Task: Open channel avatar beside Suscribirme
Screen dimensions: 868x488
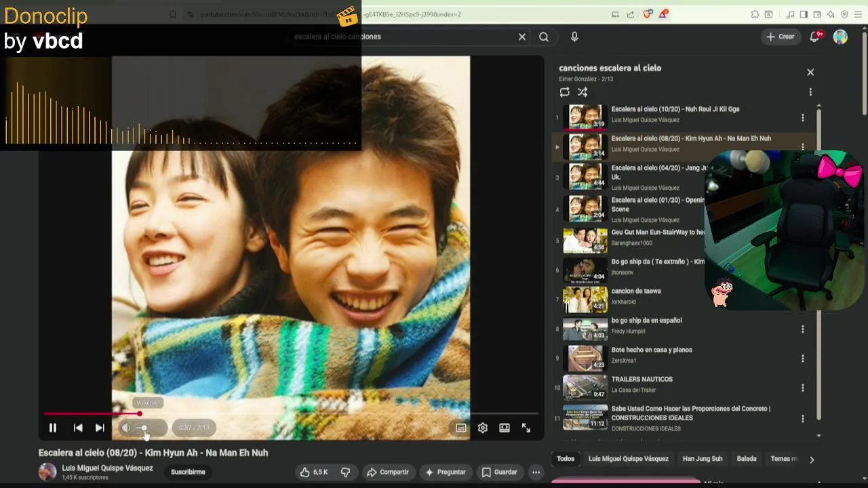Action: click(x=47, y=472)
